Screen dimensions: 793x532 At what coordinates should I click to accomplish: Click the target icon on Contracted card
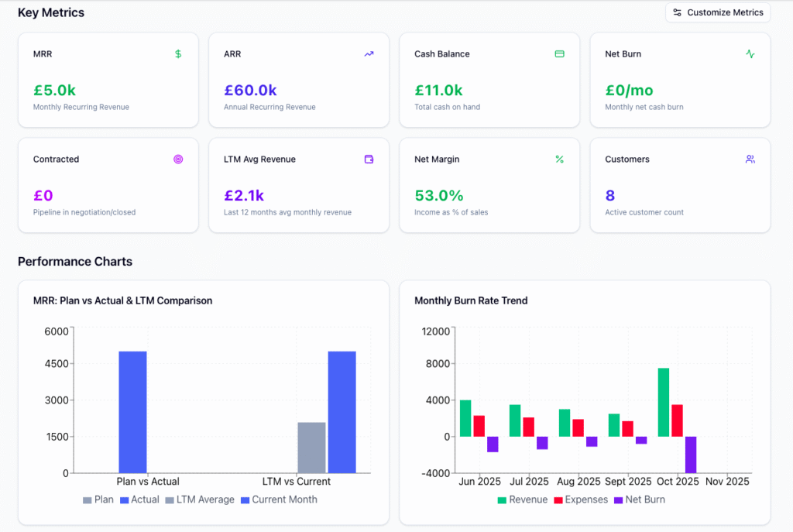tap(178, 160)
